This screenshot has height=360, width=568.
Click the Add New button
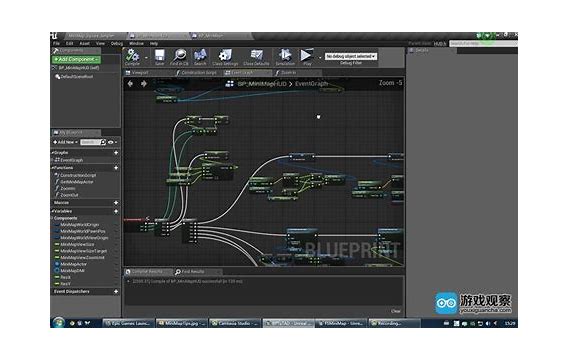click(65, 142)
